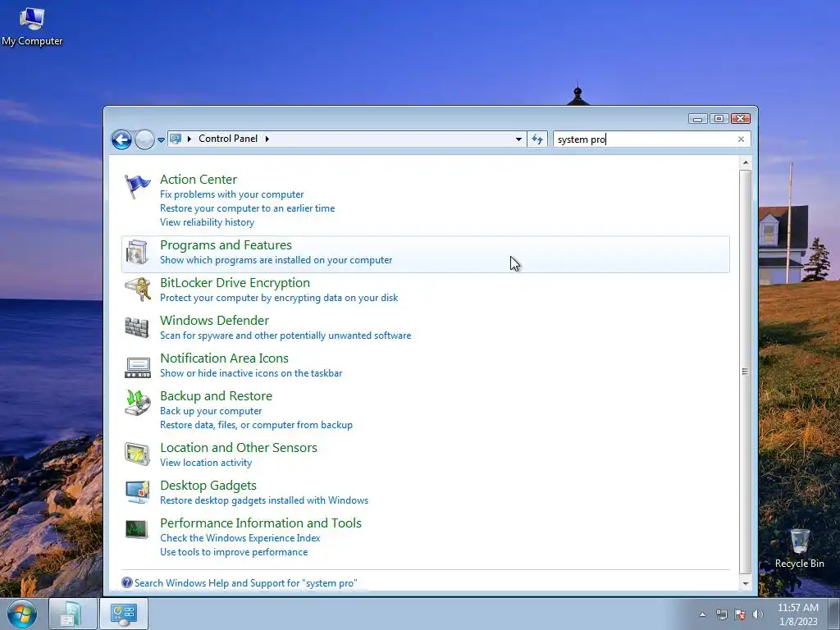The width and height of the screenshot is (840, 630).
Task: Open Performance Information and Tools heading
Action: [260, 523]
